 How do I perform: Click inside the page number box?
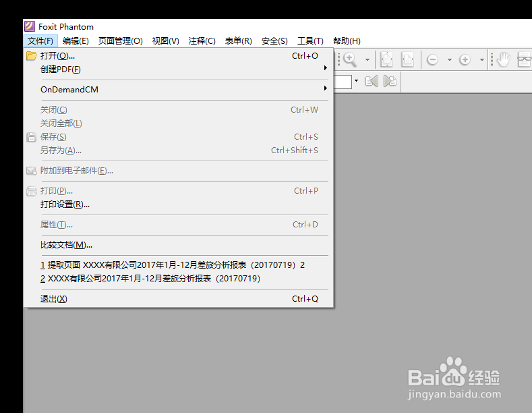coord(343,82)
